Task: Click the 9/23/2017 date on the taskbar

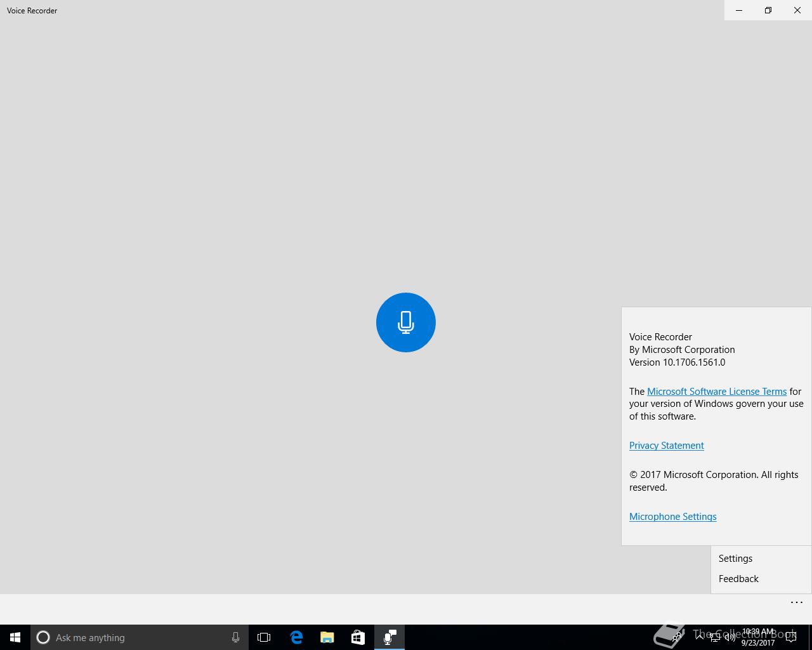Action: pos(758,642)
